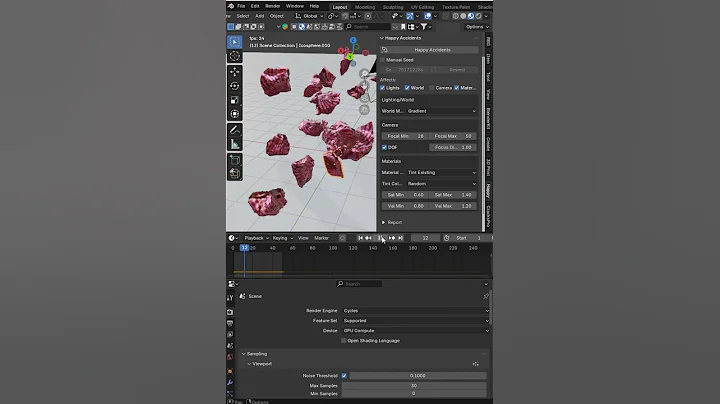Open the File menu
This screenshot has height=404, width=720.
click(241, 6)
